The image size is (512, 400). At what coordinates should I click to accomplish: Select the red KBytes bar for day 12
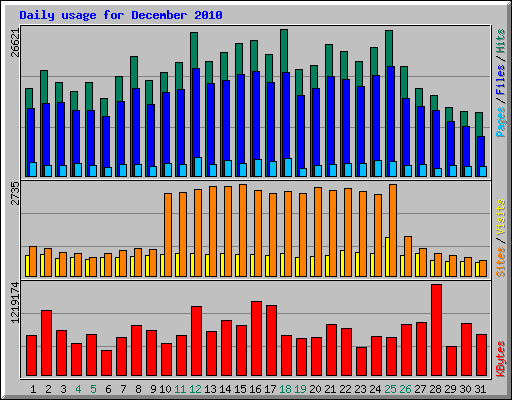[x=196, y=341]
